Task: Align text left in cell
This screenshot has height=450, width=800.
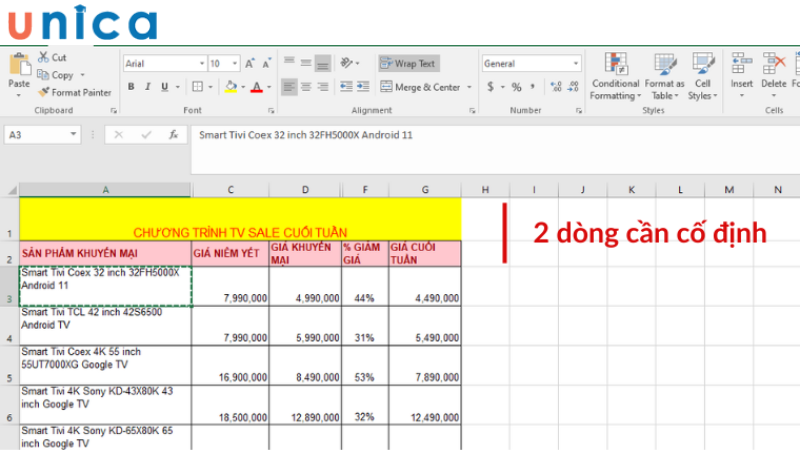Action: coord(289,87)
